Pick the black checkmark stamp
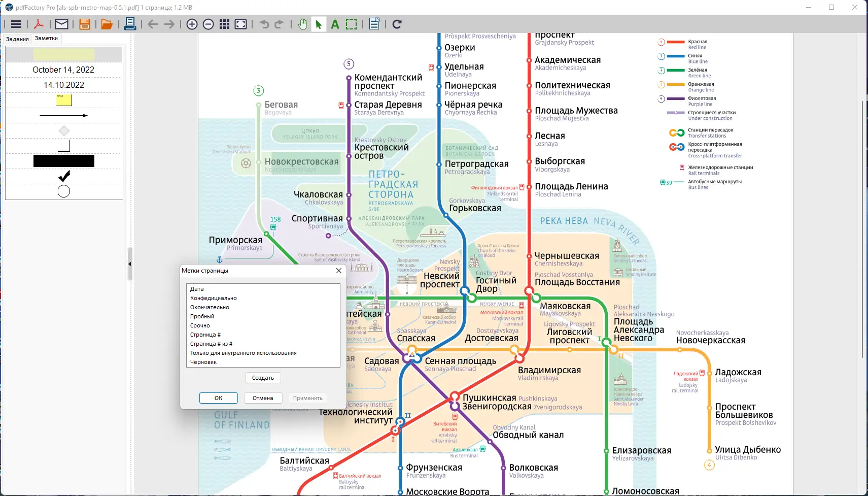The image size is (868, 496). 64,176
